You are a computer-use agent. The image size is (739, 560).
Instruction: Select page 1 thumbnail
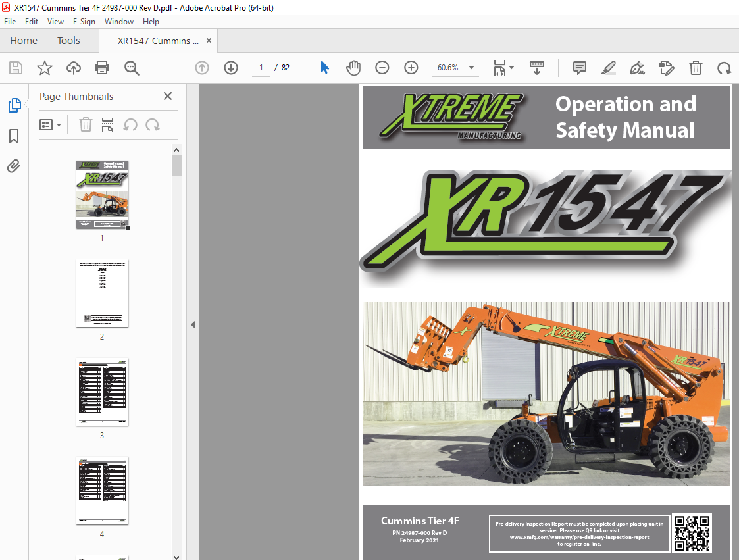pyautogui.click(x=102, y=195)
